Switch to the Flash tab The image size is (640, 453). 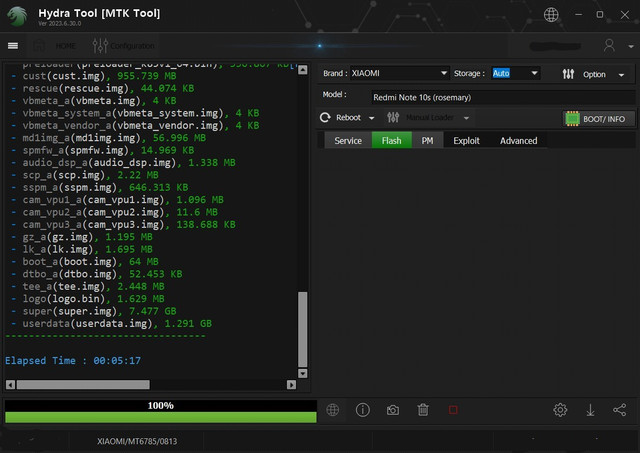tap(391, 140)
